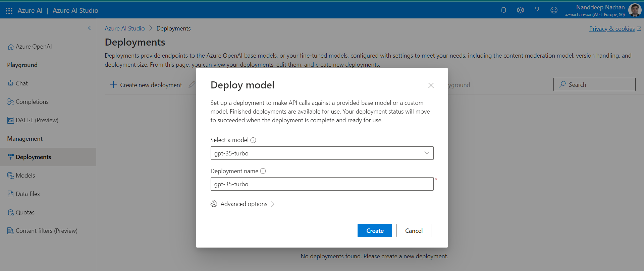
Task: Click the Create button
Action: click(374, 230)
